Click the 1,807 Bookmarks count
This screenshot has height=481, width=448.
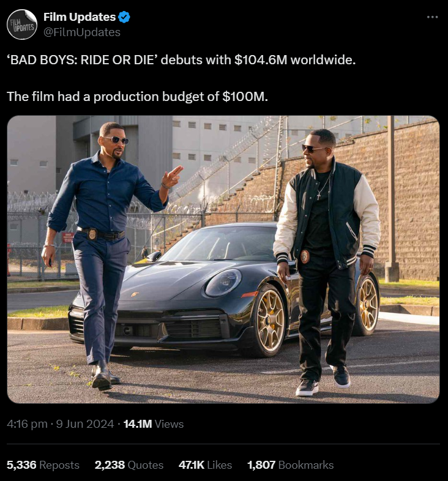point(290,465)
